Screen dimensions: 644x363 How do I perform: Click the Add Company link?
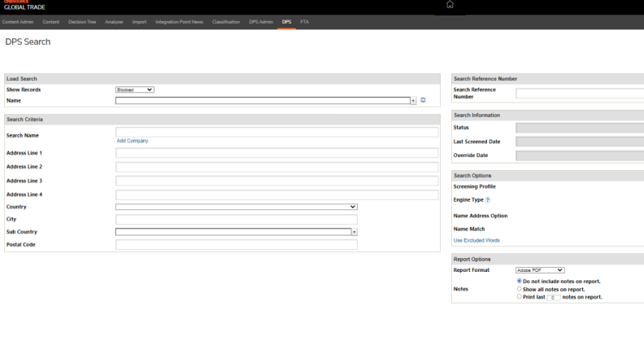[132, 141]
